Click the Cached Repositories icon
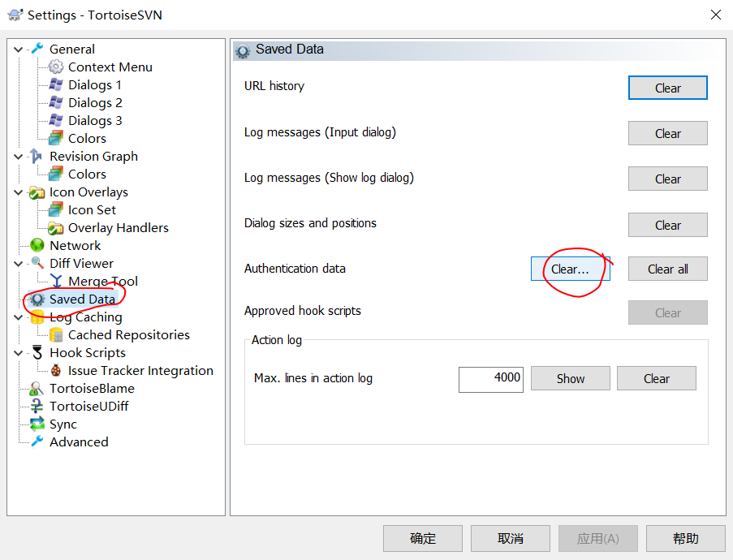 (56, 334)
